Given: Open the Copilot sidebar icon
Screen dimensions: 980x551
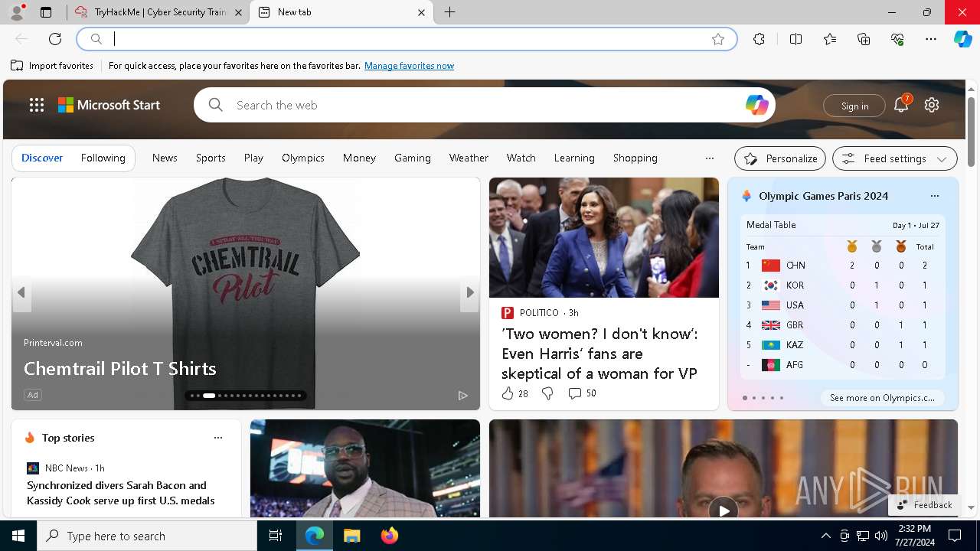Looking at the screenshot, I should coord(962,39).
